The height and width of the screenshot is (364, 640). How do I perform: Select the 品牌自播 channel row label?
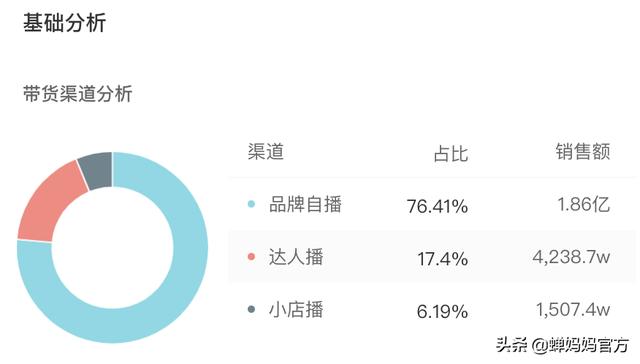(305, 204)
